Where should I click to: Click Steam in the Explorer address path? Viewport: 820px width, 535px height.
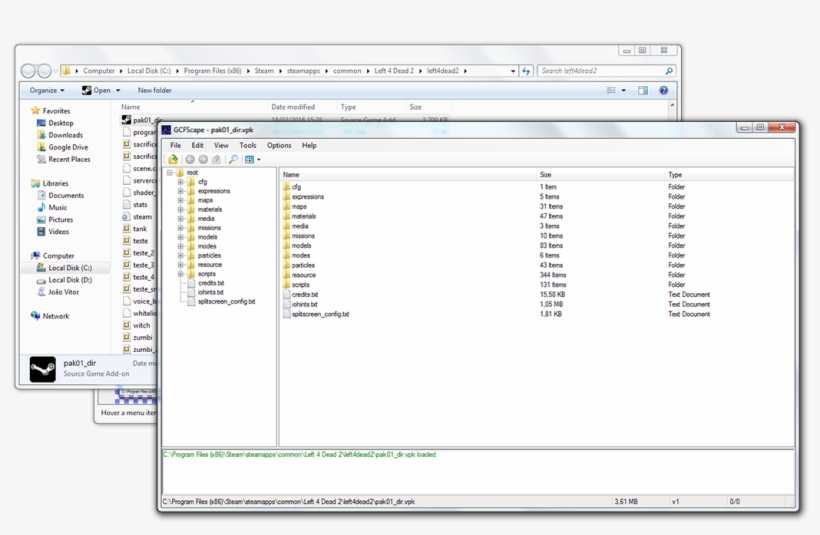tap(264, 71)
